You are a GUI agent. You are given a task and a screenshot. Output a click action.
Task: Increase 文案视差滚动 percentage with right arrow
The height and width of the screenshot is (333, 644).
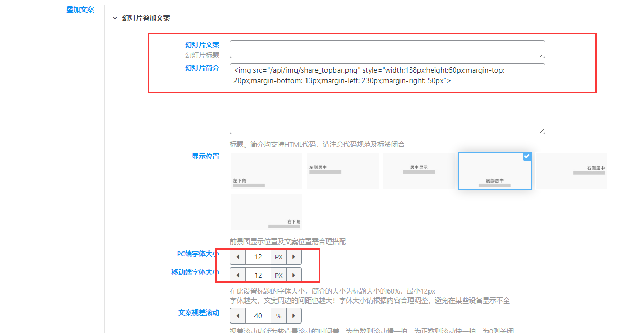294,316
